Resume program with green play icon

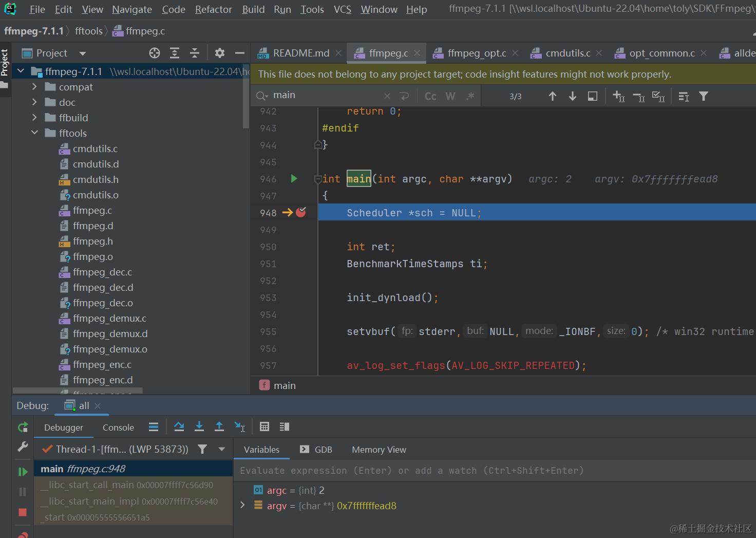pos(23,471)
